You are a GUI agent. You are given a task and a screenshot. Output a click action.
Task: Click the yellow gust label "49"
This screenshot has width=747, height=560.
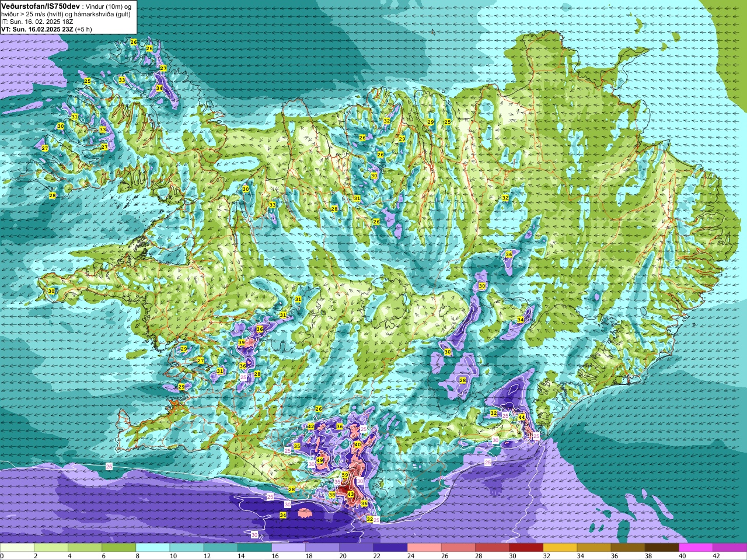pyautogui.click(x=320, y=460)
